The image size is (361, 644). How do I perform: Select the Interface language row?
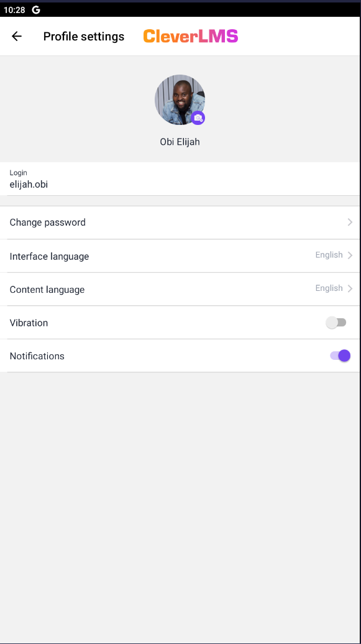click(x=180, y=256)
